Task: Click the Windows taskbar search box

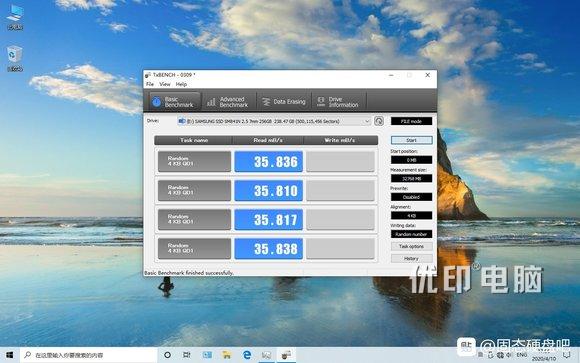Action: point(89,355)
